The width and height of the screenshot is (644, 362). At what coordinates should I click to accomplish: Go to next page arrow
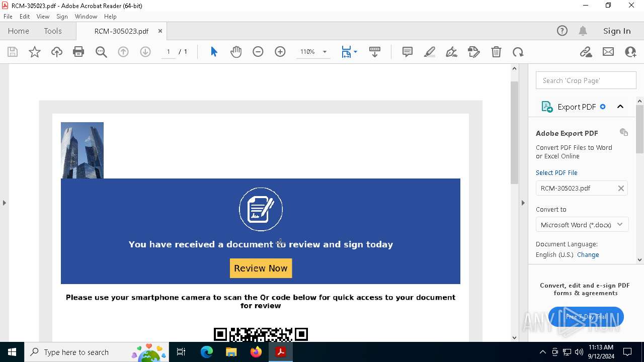pyautogui.click(x=145, y=52)
